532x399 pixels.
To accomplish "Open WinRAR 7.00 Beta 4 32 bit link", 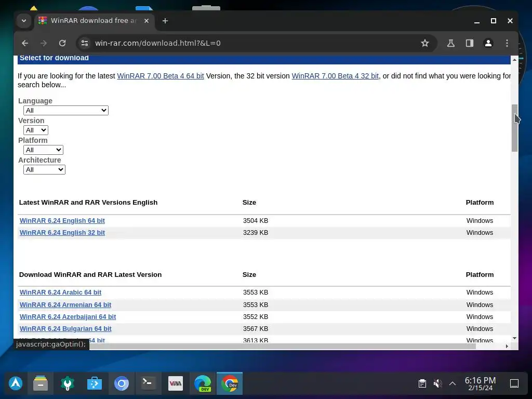I will [x=335, y=76].
